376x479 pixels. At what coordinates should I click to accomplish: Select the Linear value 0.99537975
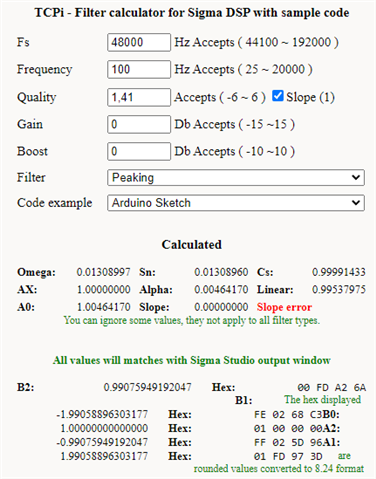click(x=339, y=289)
